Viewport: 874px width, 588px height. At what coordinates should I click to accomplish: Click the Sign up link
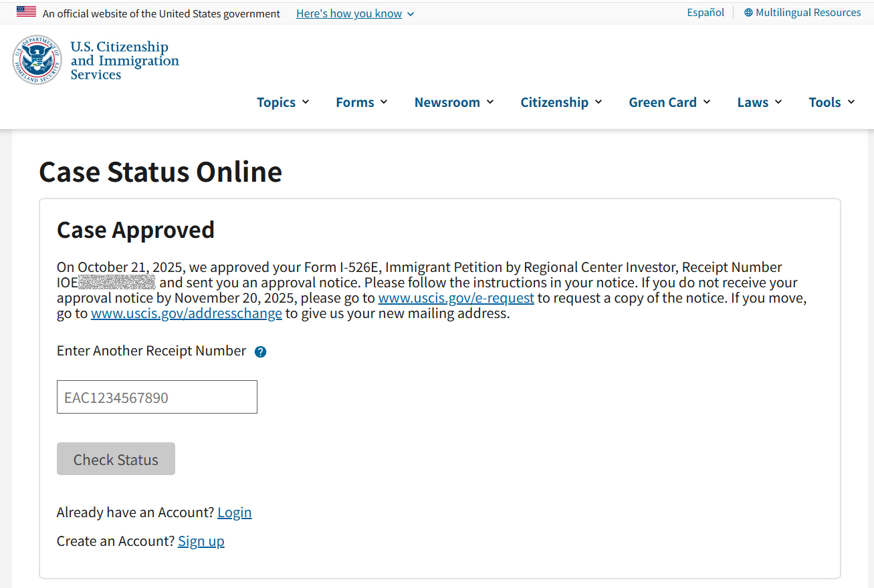point(201,541)
